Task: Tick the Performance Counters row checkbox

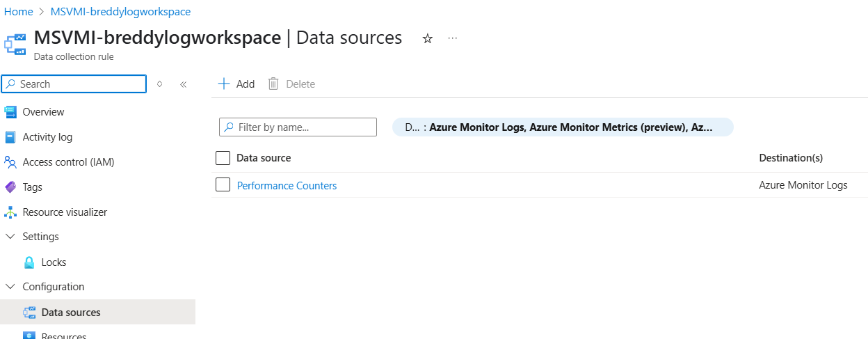Action: [223, 184]
